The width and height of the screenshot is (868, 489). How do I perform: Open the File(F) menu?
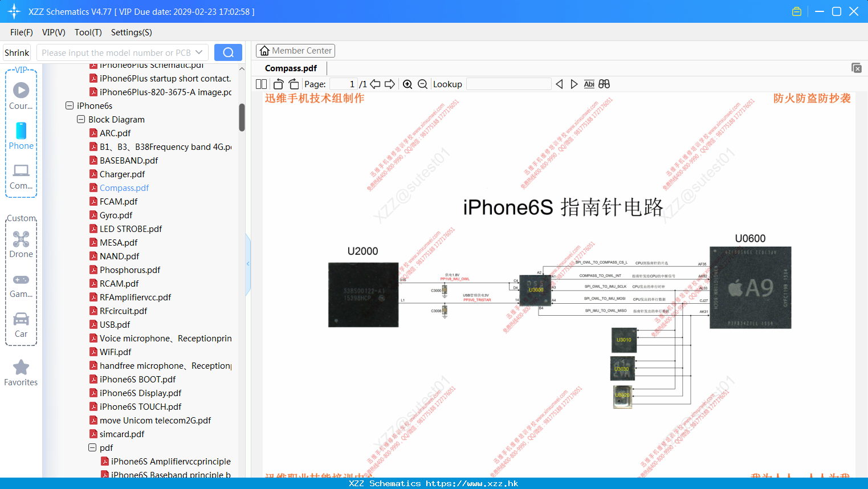pos(22,32)
